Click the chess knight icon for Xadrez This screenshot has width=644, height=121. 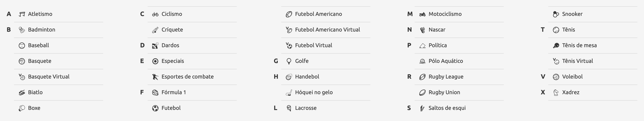pyautogui.click(x=556, y=93)
